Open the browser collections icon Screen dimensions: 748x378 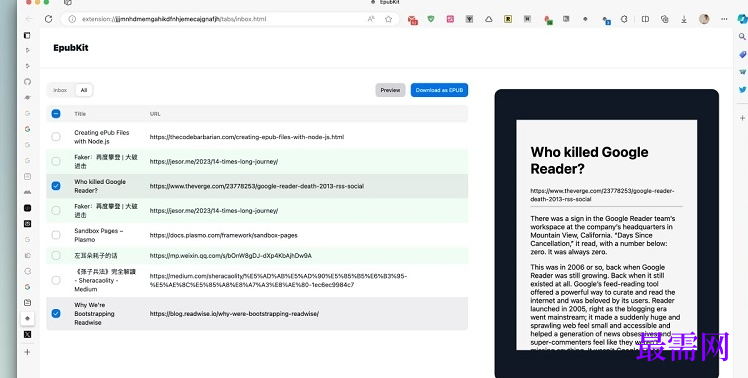click(665, 19)
